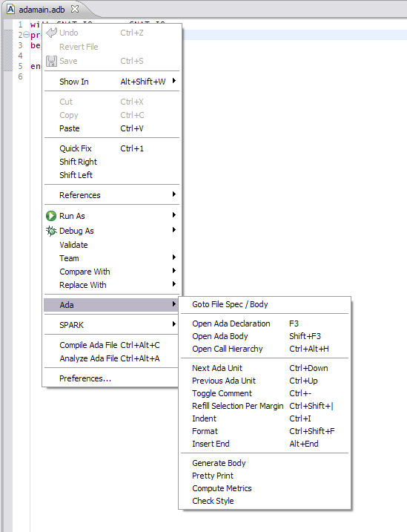Select Pretty Print
The image size is (407, 532).
coord(265,476)
